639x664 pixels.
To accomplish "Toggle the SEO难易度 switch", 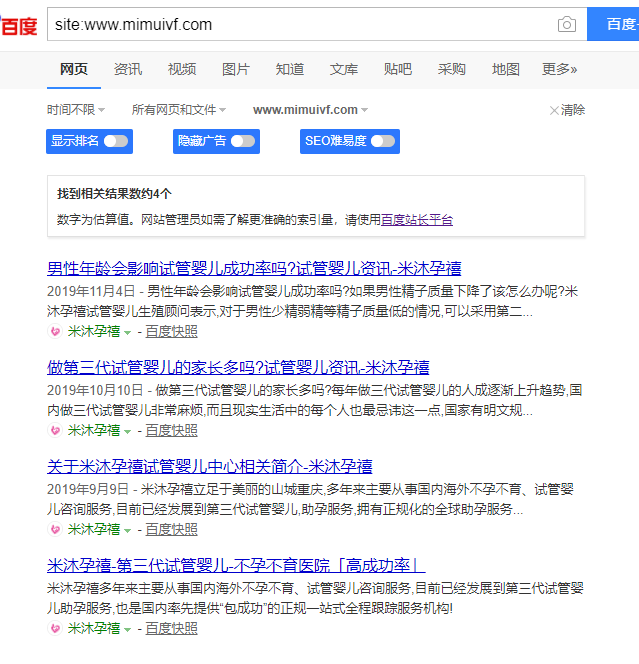I will [383, 141].
